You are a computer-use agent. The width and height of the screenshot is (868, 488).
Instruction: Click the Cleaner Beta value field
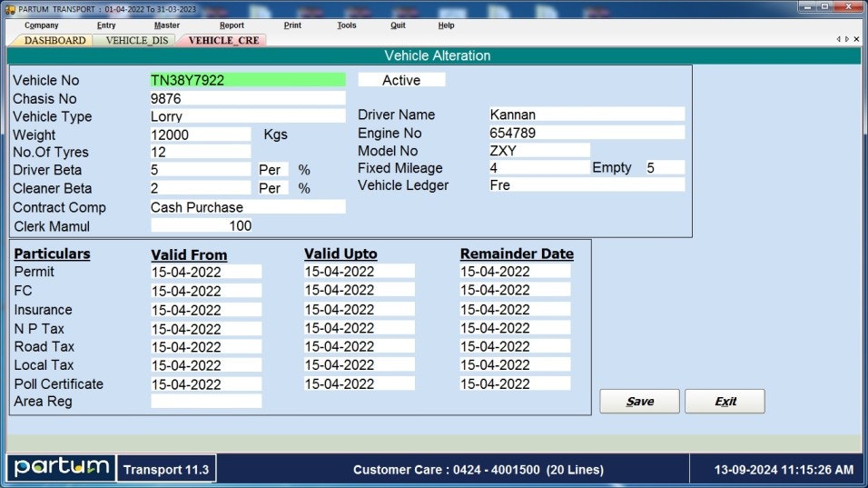coord(201,188)
